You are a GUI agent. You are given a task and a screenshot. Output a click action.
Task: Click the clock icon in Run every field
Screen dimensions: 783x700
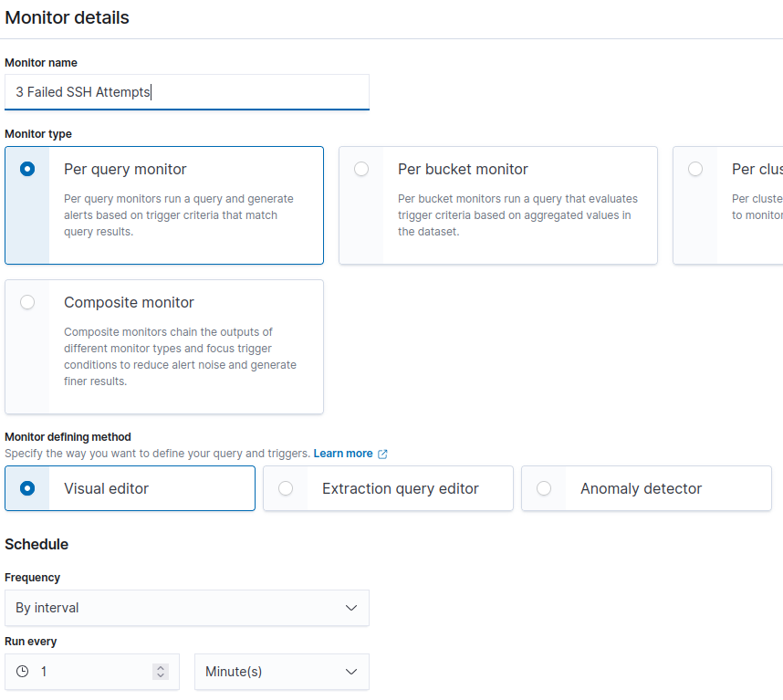point(23,672)
